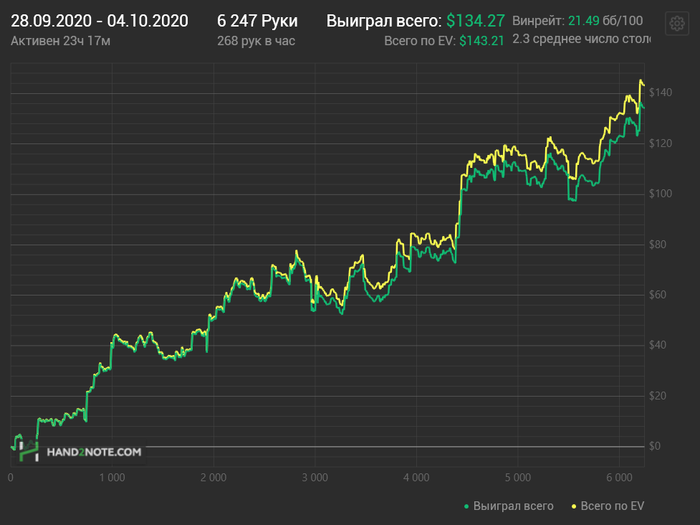
Task: Click the 'Активен 23ч 17м' activity time
Action: pyautogui.click(x=60, y=41)
